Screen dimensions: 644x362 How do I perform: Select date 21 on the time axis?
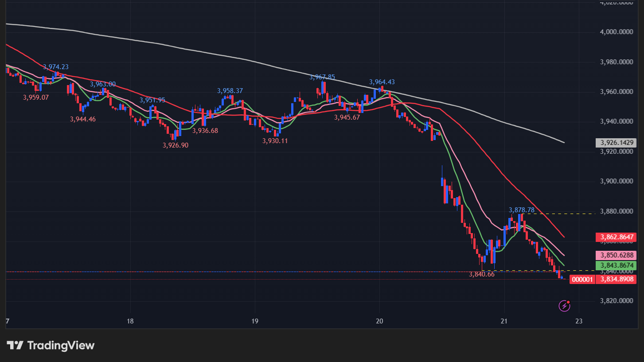click(504, 321)
